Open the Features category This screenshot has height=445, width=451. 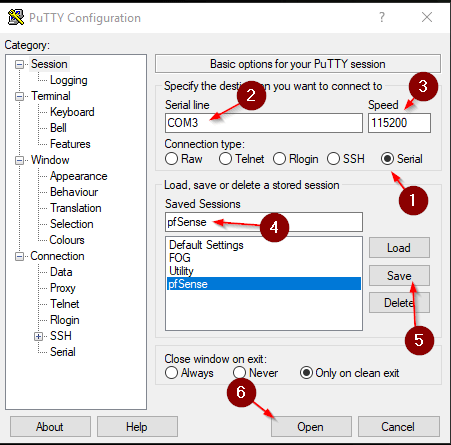[x=70, y=144]
